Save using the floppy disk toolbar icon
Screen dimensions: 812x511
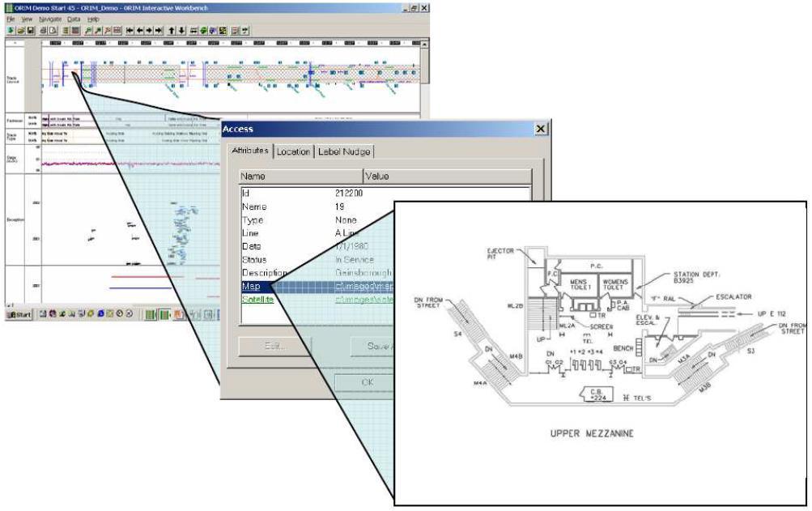[31, 31]
